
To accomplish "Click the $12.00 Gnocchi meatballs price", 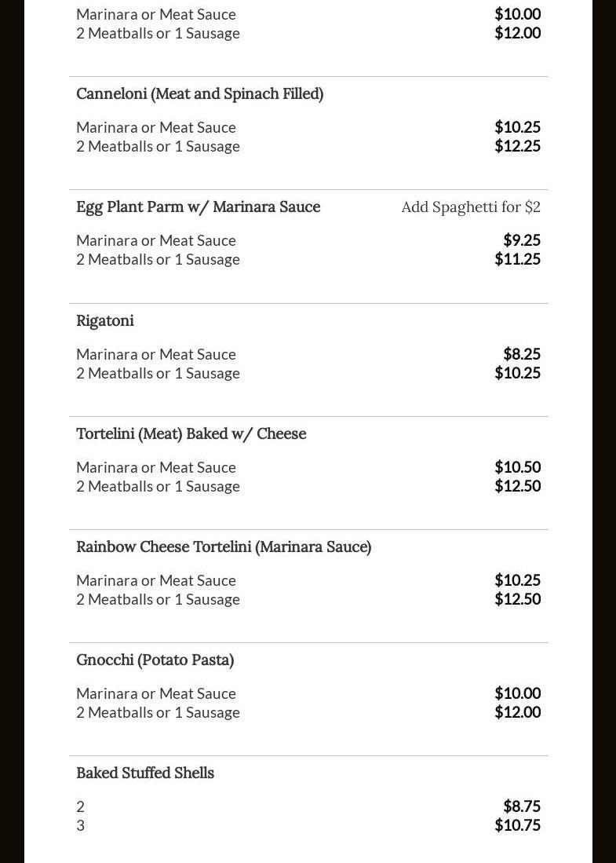I will pos(517,712).
